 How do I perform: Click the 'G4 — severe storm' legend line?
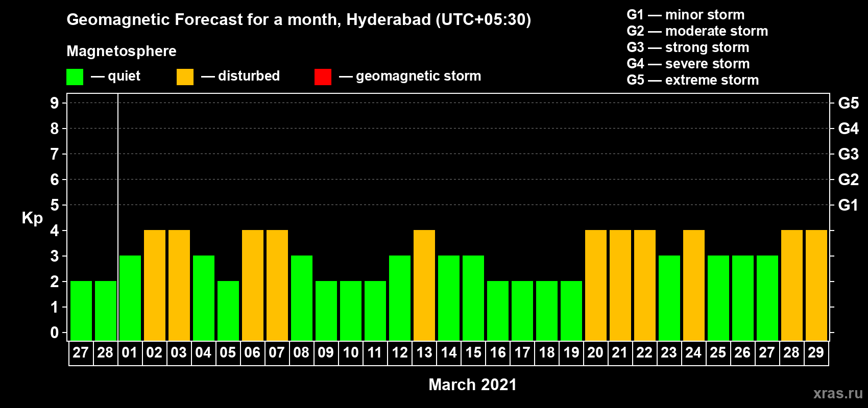(688, 64)
